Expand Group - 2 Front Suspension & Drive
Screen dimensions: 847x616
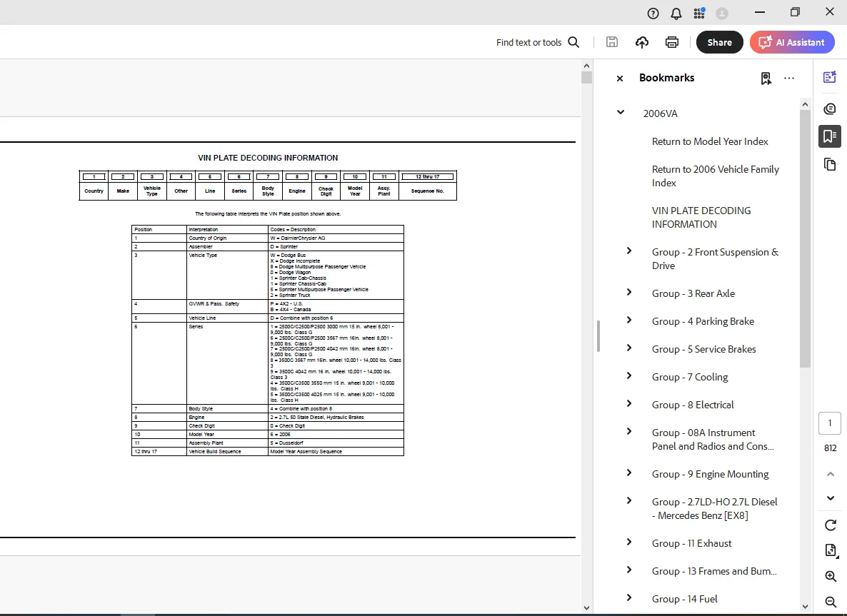click(628, 251)
